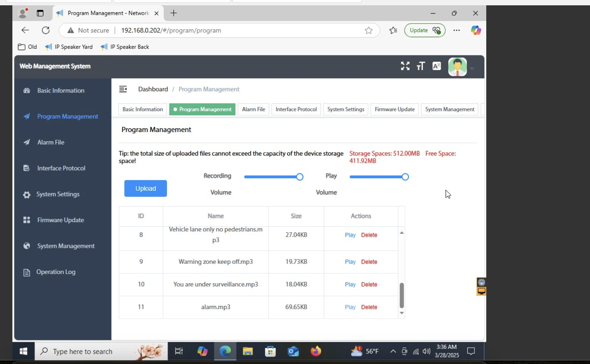
Task: Open browser settings and more menu
Action: (456, 30)
